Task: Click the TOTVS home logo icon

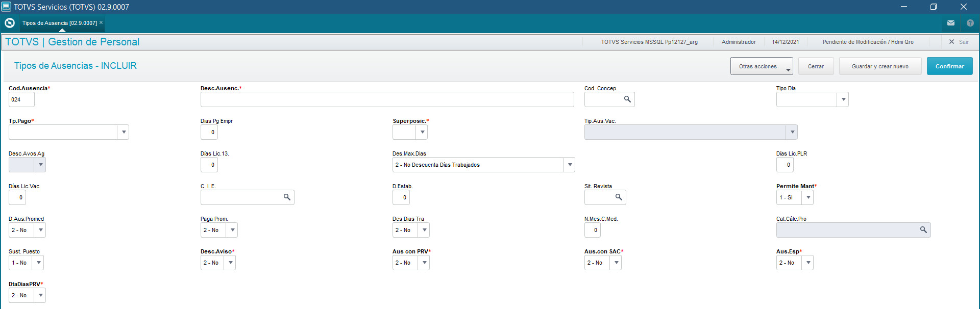Action: coord(9,23)
